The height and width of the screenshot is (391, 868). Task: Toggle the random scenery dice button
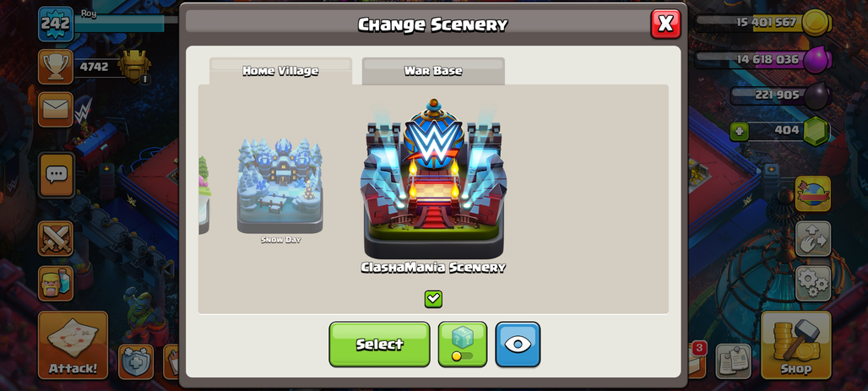(463, 344)
